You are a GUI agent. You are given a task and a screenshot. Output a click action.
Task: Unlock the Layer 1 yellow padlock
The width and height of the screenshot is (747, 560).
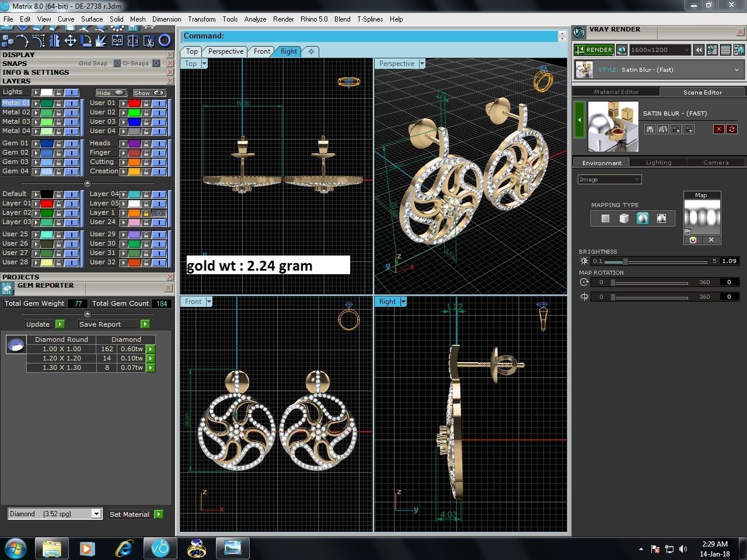tap(146, 213)
